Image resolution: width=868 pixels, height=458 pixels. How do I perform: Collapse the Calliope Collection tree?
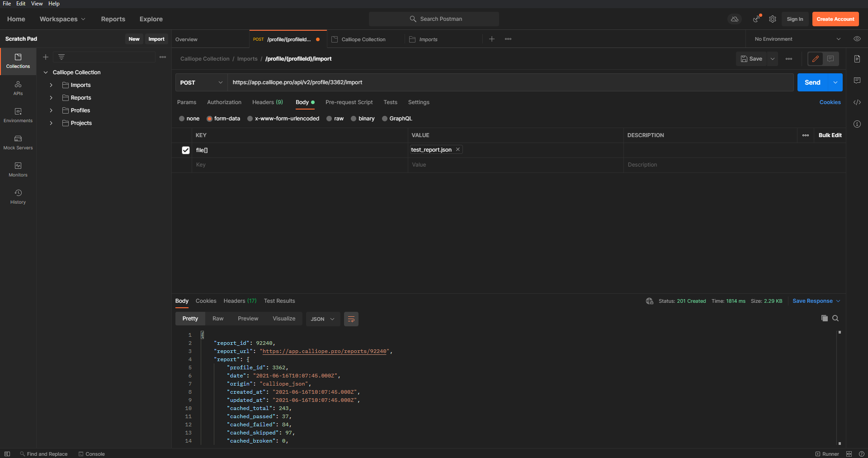coord(46,72)
